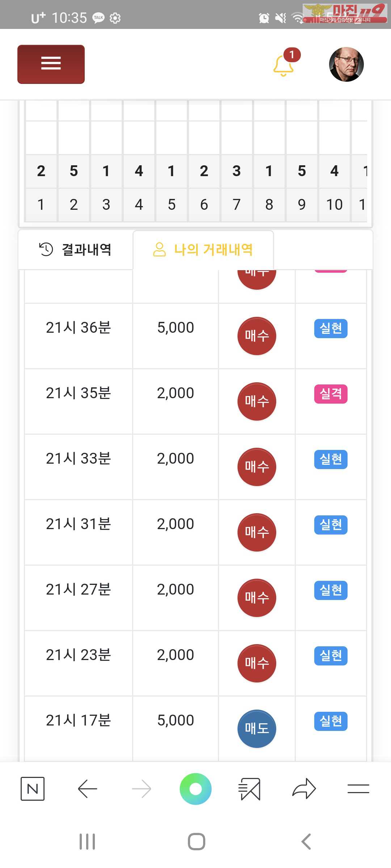Viewport: 391px width, 868px height.
Task: Open the bookmark list icon
Action: coord(249,789)
